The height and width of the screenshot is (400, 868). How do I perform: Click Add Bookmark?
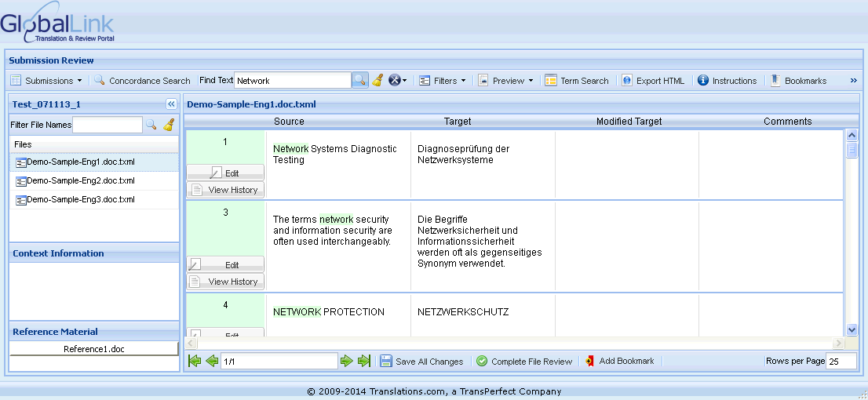click(619, 361)
